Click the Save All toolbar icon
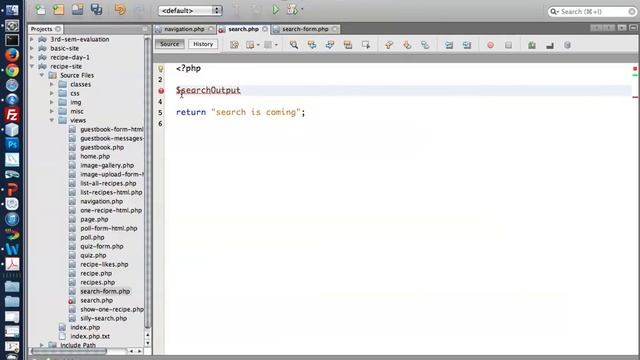The width and height of the screenshot is (640, 360). click(96, 9)
